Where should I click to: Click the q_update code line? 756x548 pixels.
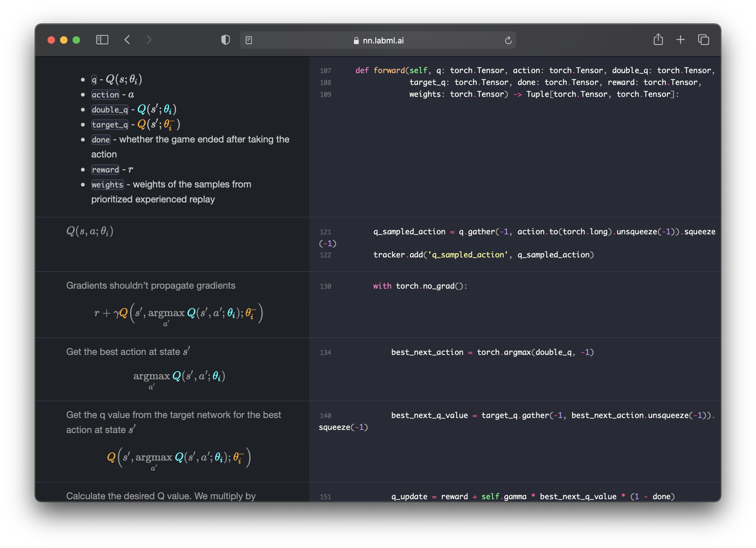click(533, 496)
